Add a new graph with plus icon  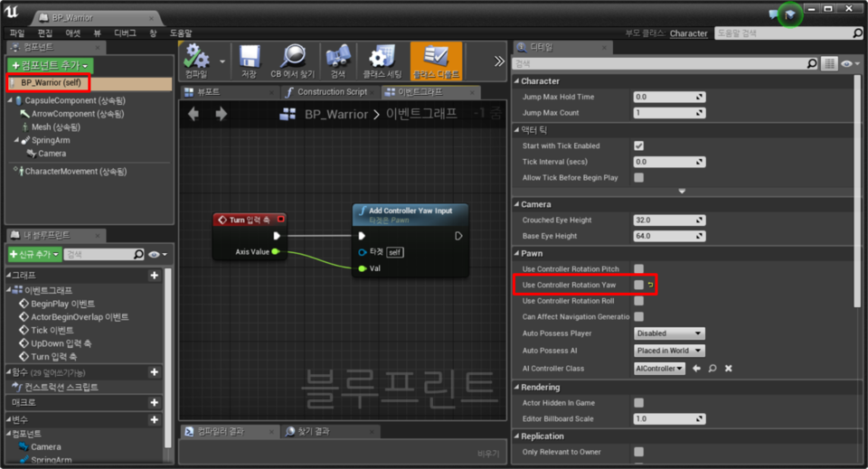pyautogui.click(x=154, y=276)
